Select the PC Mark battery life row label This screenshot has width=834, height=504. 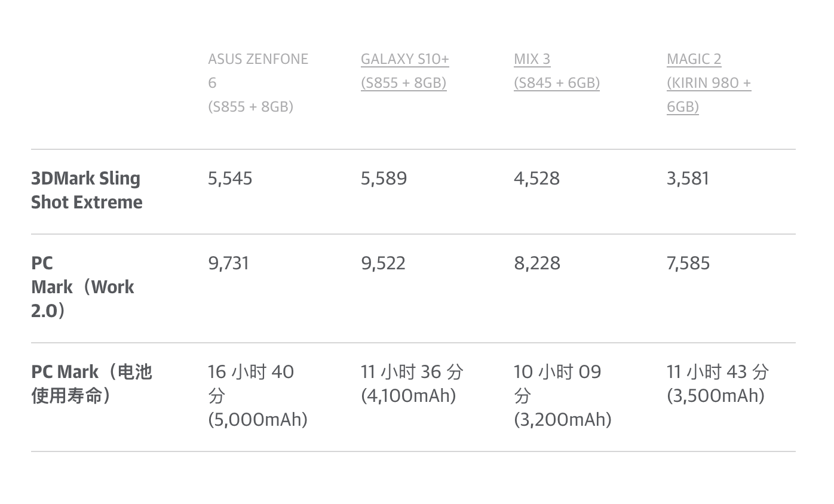[x=91, y=383]
